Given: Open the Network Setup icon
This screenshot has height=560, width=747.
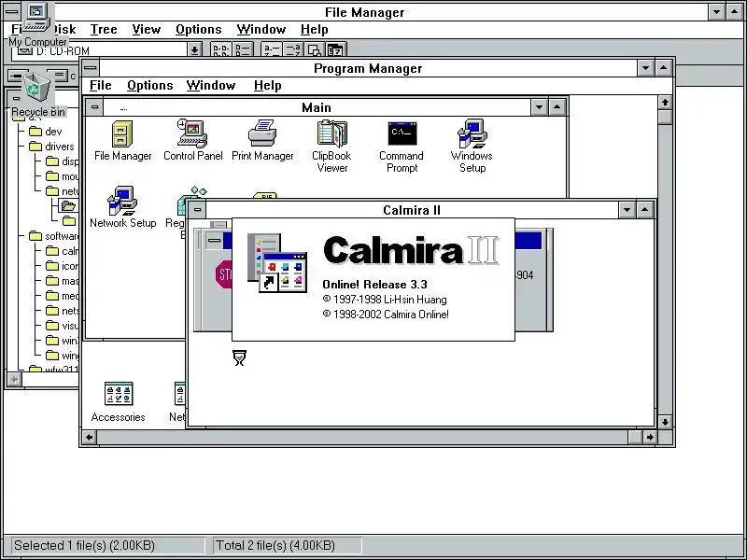Looking at the screenshot, I should coord(122,207).
